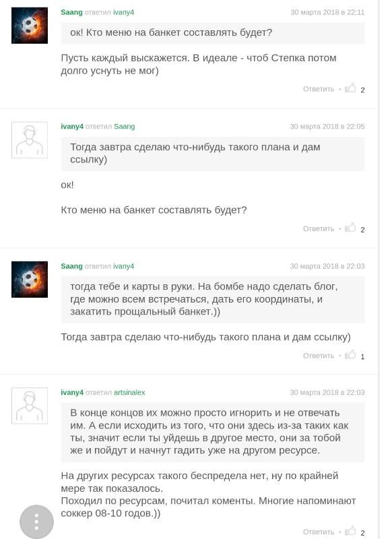392x539 pixels.
Task: Open ivany4 author name in 22:05 comment
Action: click(x=72, y=126)
